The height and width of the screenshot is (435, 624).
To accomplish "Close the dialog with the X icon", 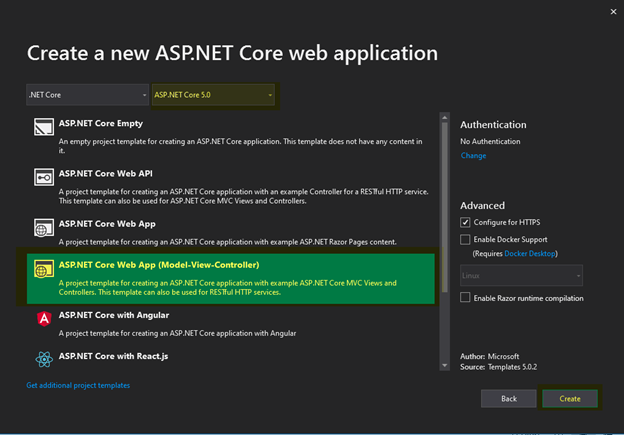I will pos(612,11).
